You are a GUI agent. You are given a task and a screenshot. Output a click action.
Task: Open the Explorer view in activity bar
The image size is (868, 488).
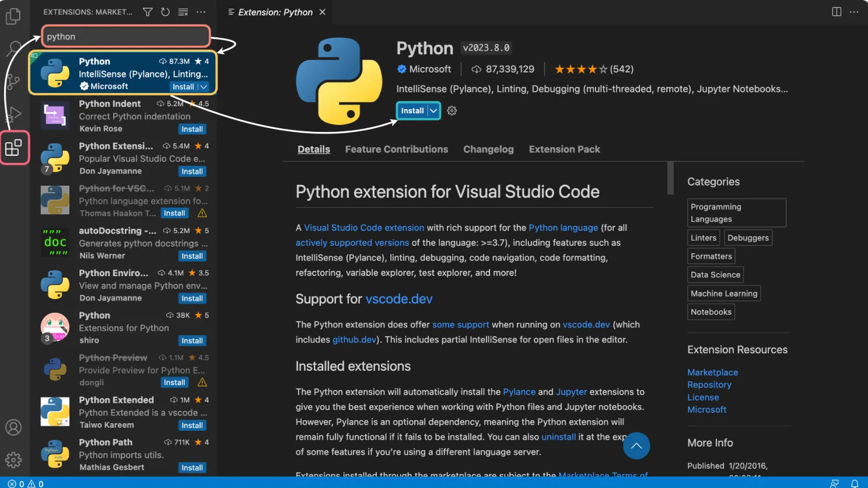(13, 16)
